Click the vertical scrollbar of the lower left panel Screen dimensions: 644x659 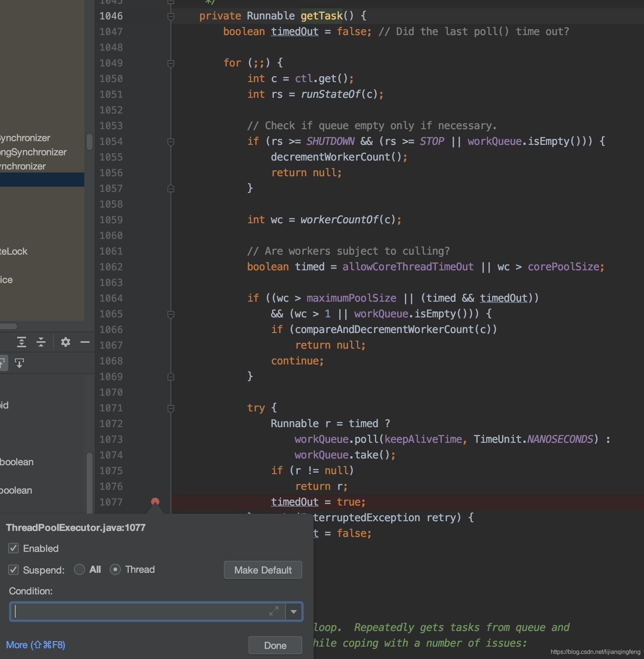point(90,482)
